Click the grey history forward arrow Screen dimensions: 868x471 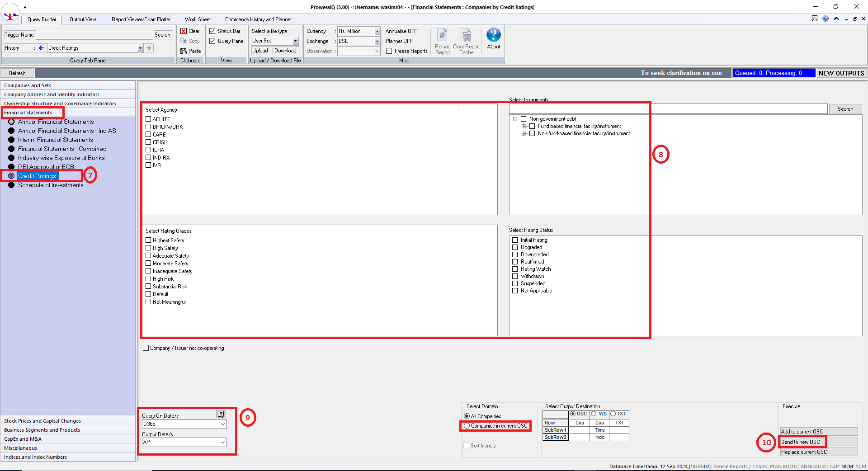point(149,48)
